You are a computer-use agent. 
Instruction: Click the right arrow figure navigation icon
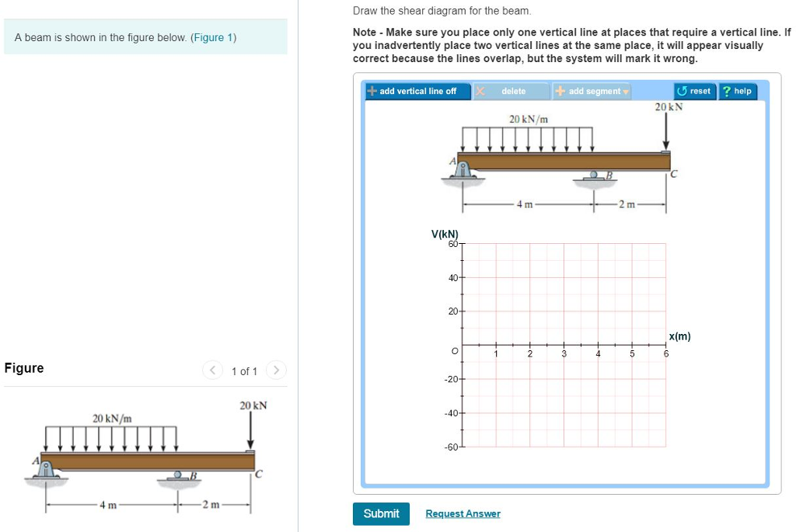pos(276,370)
